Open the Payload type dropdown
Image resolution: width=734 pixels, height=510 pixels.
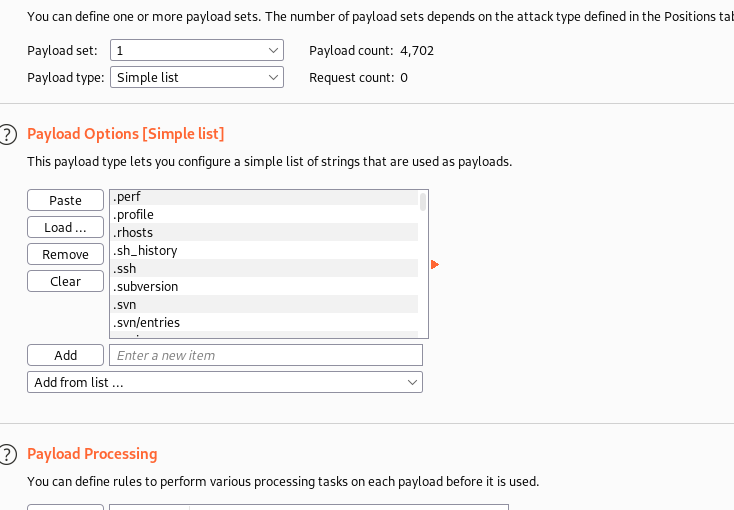(196, 77)
